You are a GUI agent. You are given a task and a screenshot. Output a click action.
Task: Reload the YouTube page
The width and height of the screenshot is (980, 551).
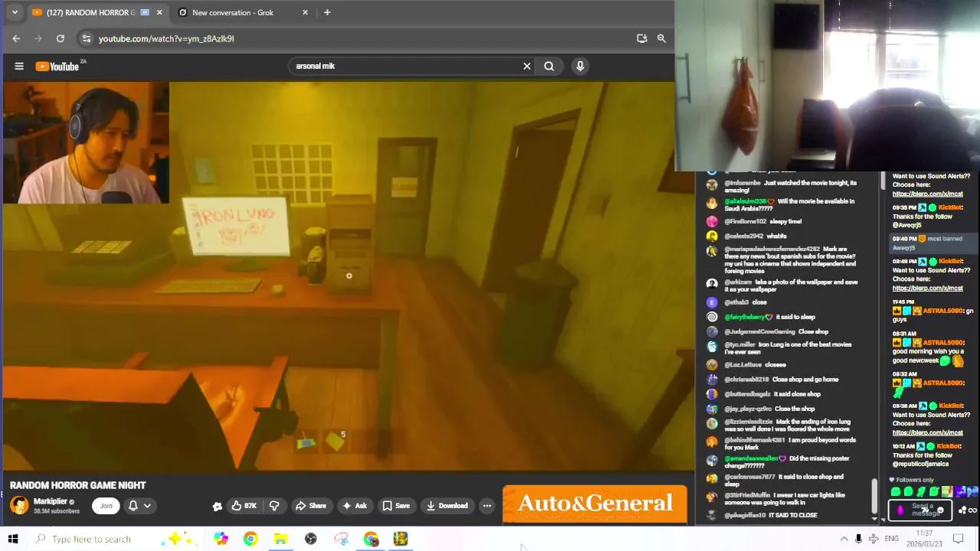click(60, 38)
